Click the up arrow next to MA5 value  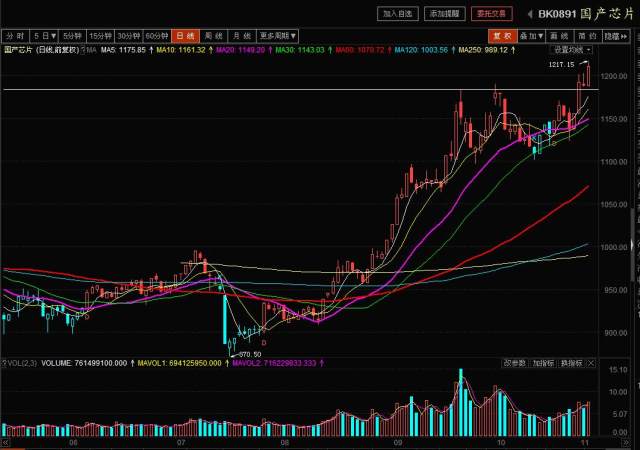[150, 49]
